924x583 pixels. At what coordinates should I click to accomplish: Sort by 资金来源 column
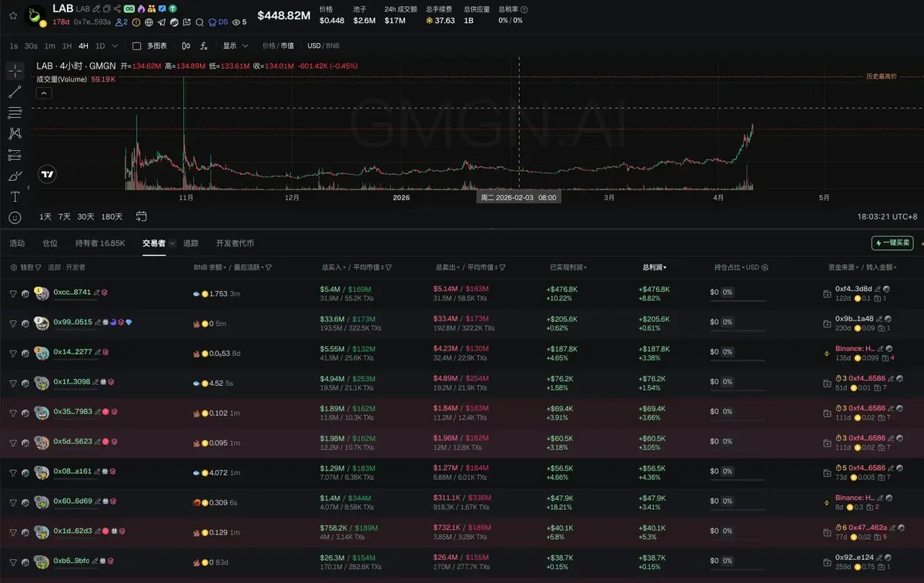pos(845,267)
